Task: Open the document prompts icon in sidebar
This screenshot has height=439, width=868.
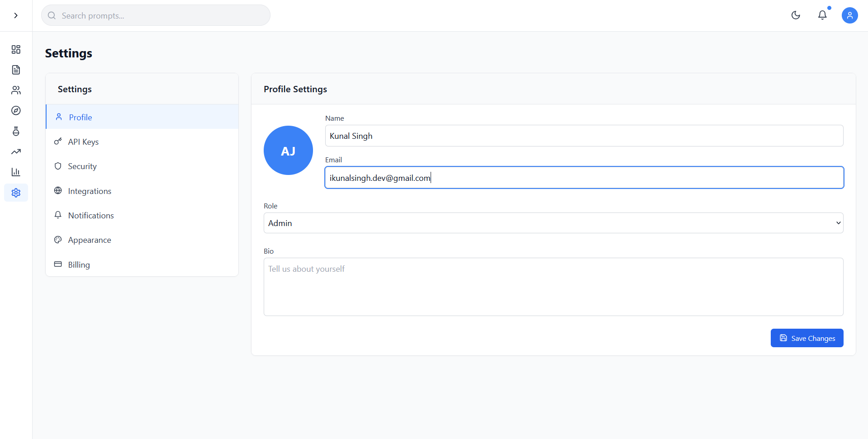Action: 16,70
